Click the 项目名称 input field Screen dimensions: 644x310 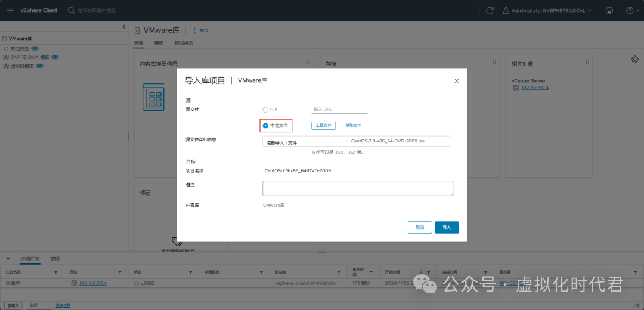tap(358, 170)
